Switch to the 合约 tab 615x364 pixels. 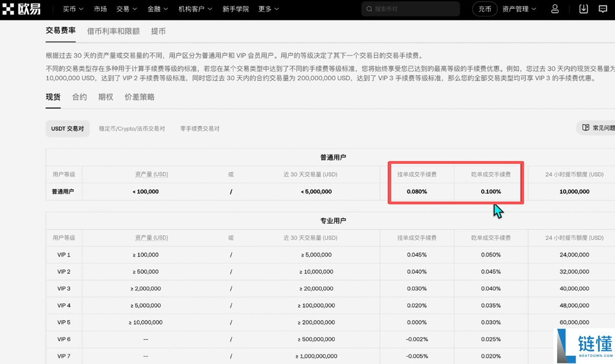pos(79,97)
